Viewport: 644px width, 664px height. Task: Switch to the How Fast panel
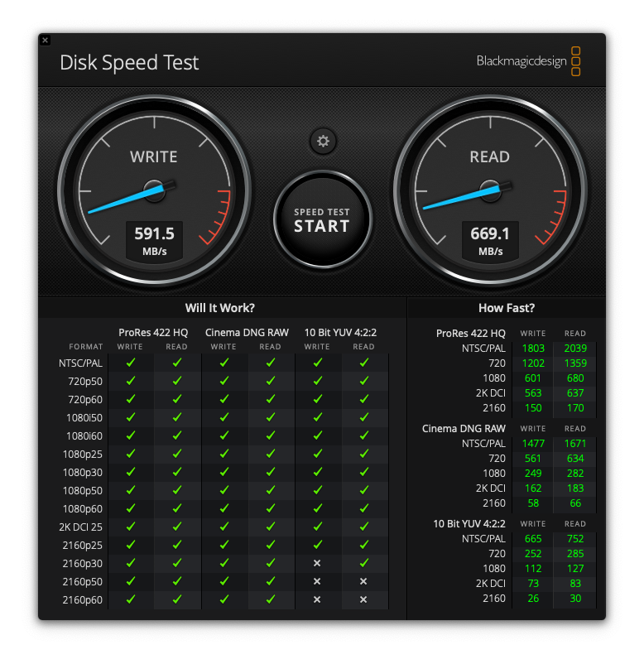[507, 307]
